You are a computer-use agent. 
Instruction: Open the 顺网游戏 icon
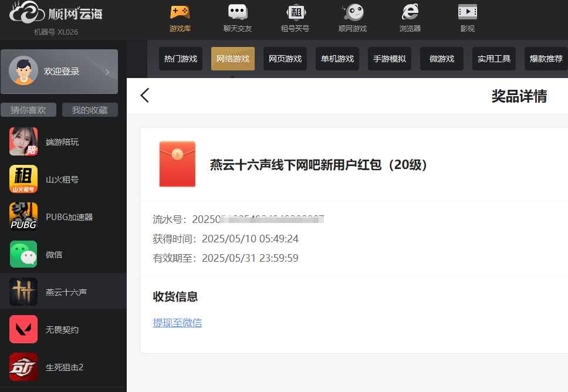(353, 12)
